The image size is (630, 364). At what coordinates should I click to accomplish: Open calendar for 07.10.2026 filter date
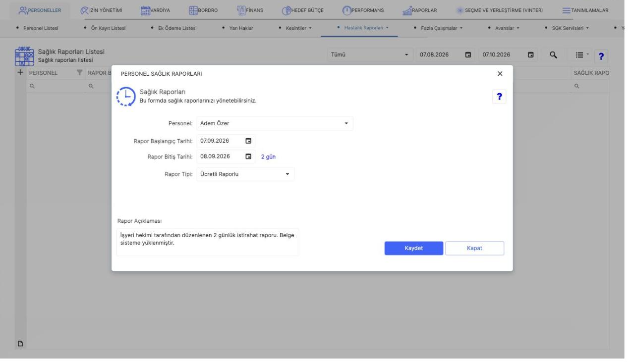(x=531, y=54)
